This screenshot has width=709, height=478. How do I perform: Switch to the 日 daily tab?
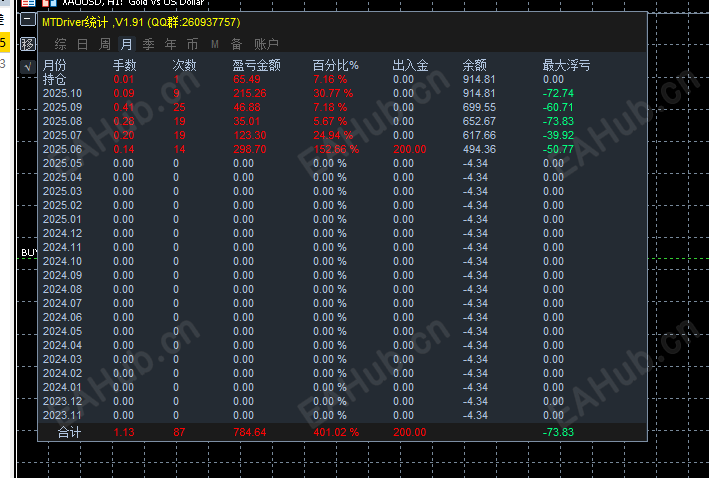82,44
